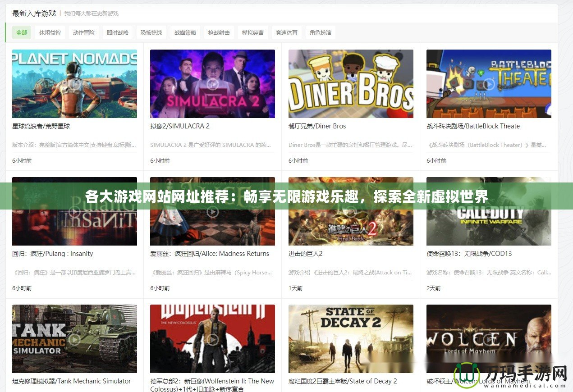Viewport: 573px width, 392px height.
Task: Click the 最新入库游戏 section heading
Action: coord(34,14)
